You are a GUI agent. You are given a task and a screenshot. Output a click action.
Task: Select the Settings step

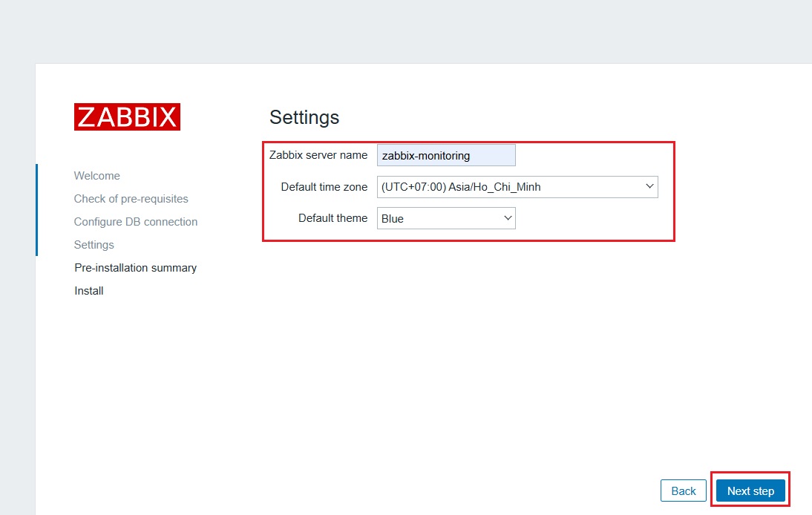pos(94,244)
